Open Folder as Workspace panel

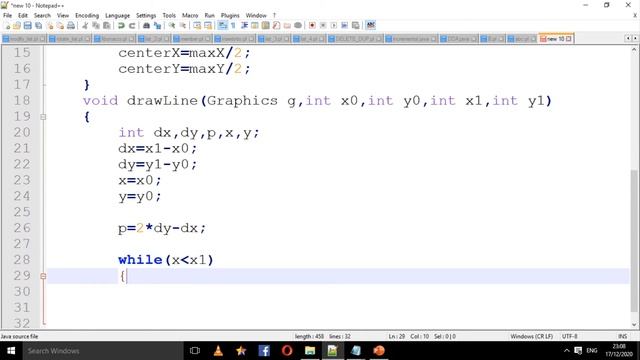tap(287, 26)
